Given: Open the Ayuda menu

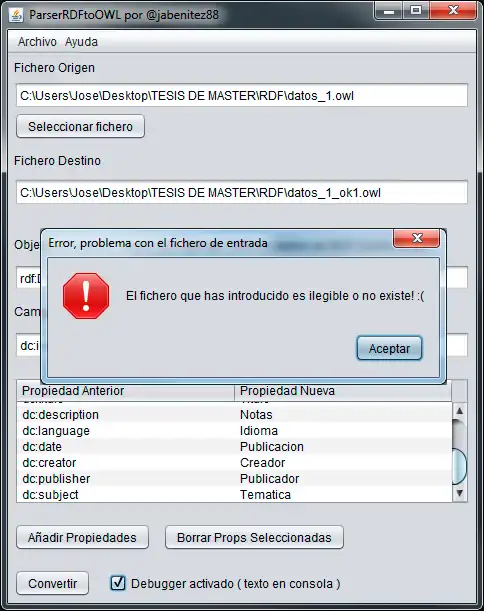Looking at the screenshot, I should (81, 42).
